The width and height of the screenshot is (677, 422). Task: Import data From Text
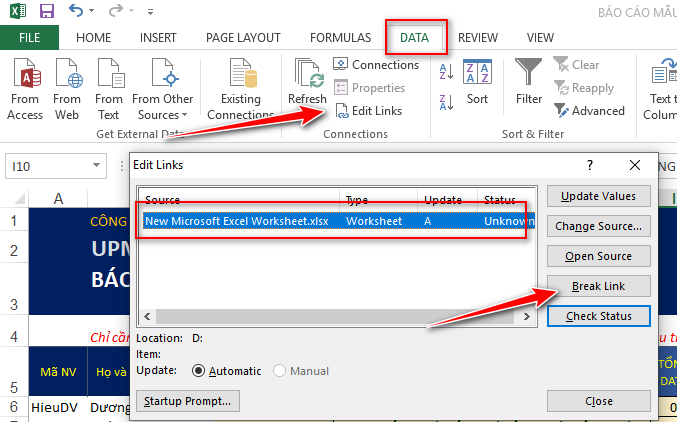tap(108, 89)
